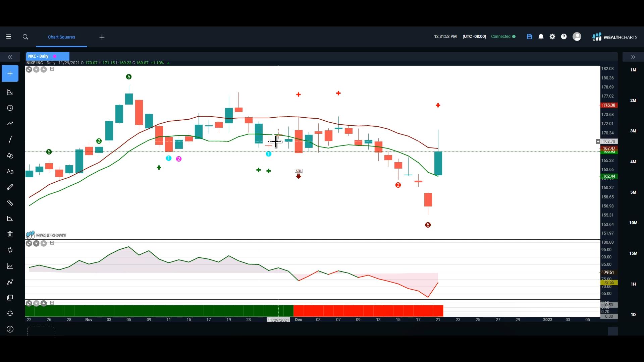Move oscillator pane up with arrow
644x362 pixels.
(44, 243)
